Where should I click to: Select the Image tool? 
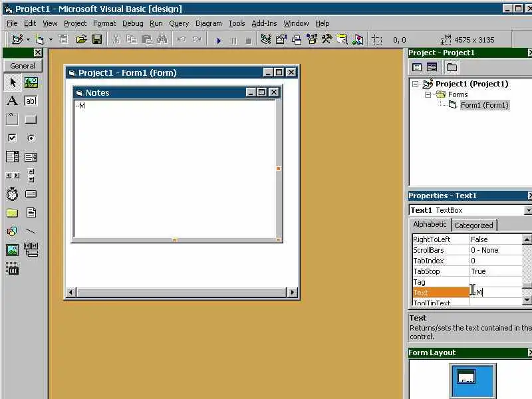pos(13,250)
